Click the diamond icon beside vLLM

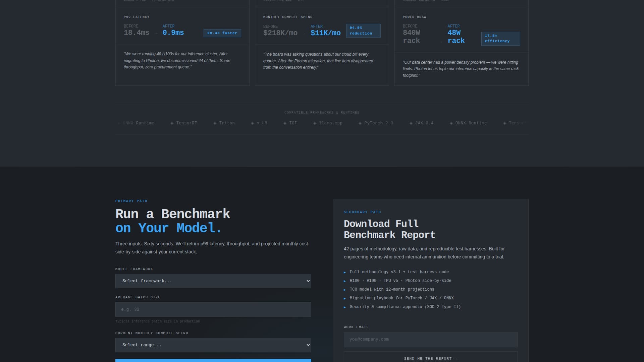[252, 123]
